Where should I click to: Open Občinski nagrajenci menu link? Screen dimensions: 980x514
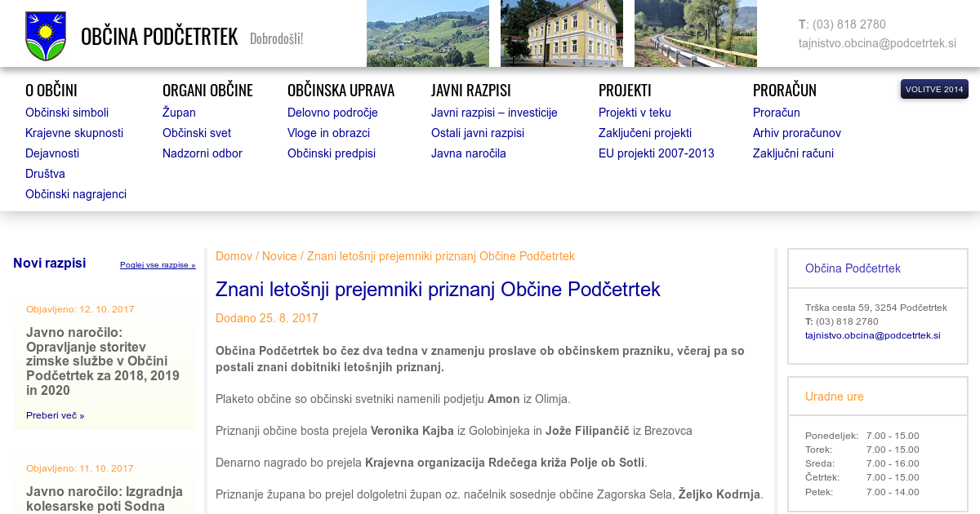point(76,194)
